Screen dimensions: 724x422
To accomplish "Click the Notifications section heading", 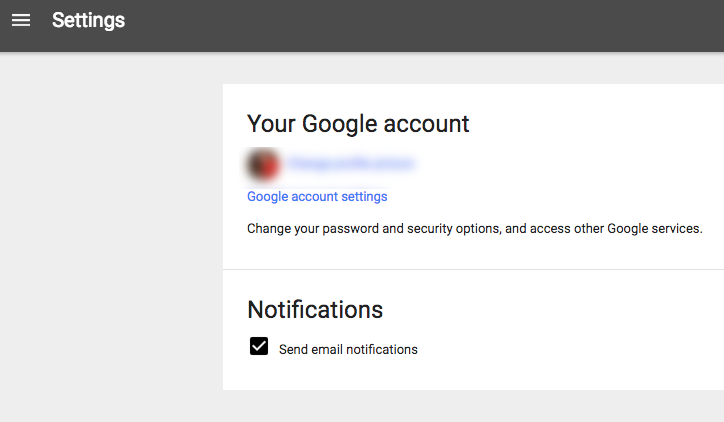I will 315,309.
